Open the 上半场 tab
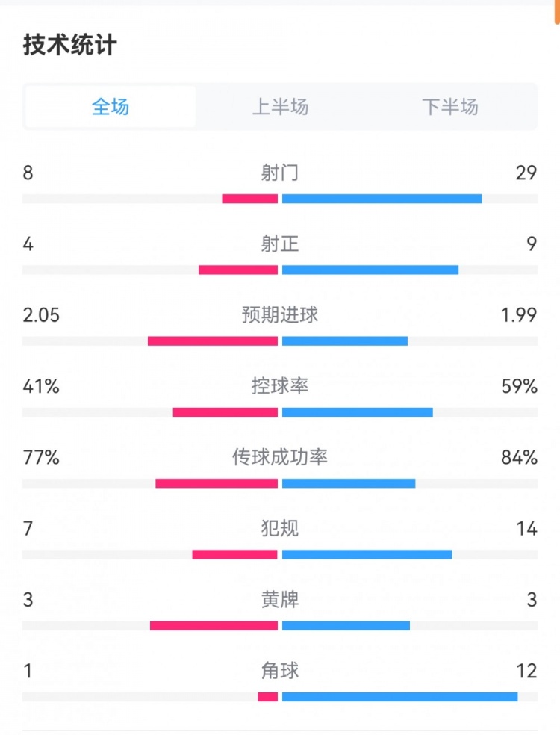This screenshot has width=560, height=735. pyautogui.click(x=280, y=107)
